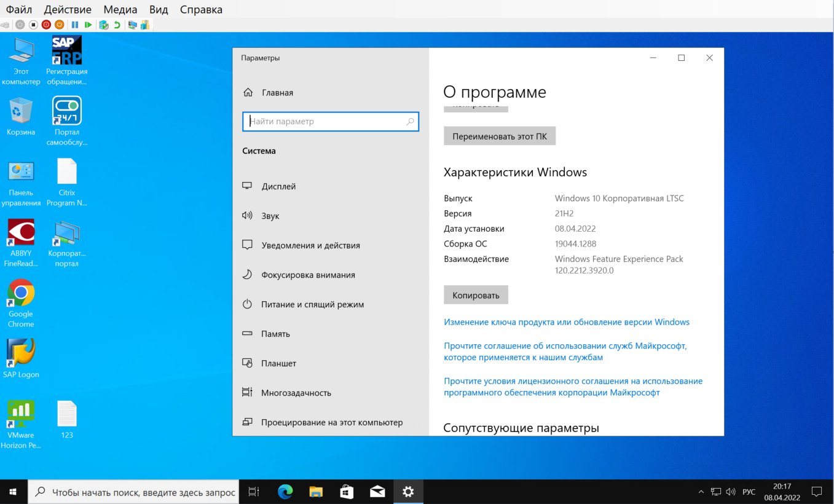The width and height of the screenshot is (834, 504).
Task: Click the Переименовать этот ПК button
Action: 499,136
